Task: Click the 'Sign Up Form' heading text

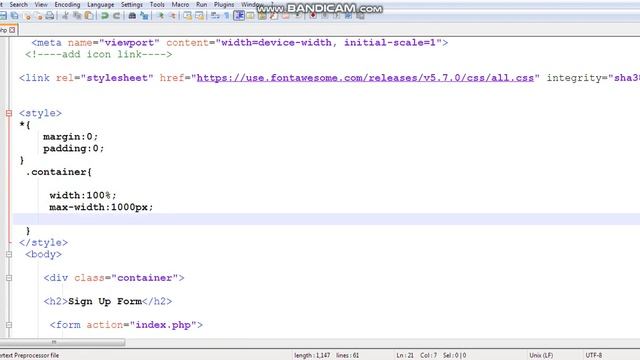Action: [x=105, y=302]
